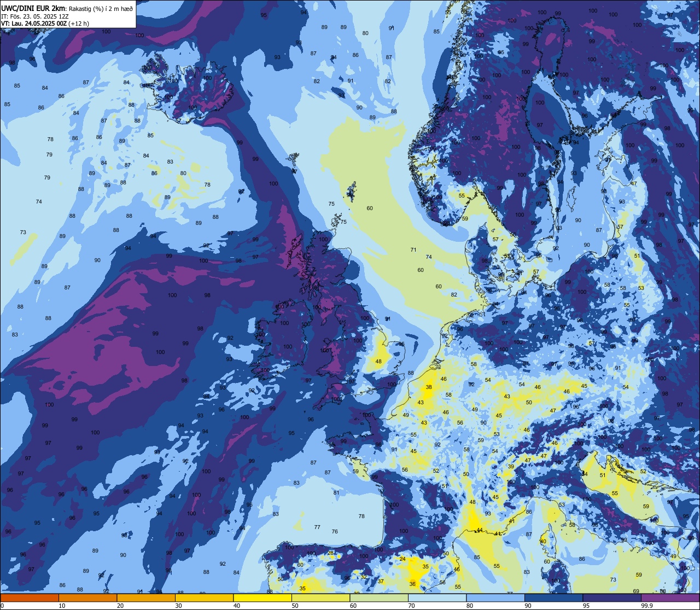The height and width of the screenshot is (610, 700).
Task: Click the pale blue 70–80 legend swatch
Action: click(437, 597)
